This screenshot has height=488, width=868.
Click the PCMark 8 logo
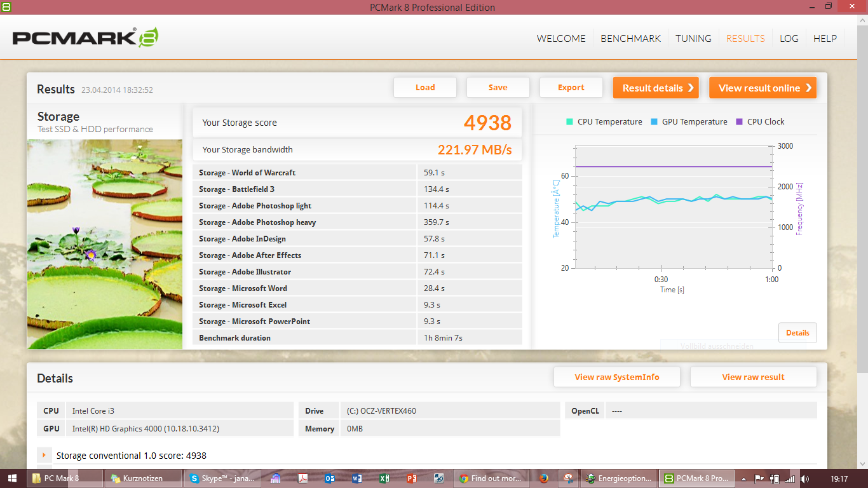tap(85, 37)
